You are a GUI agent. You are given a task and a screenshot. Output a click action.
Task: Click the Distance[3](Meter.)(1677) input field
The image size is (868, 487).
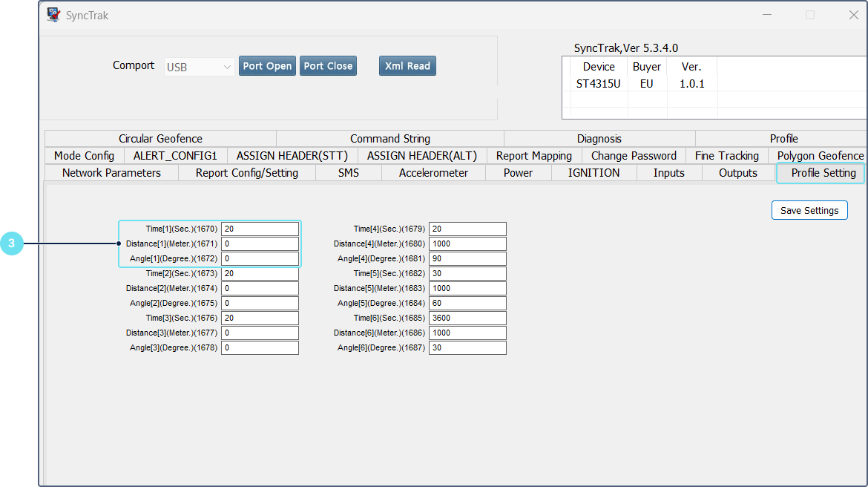[260, 333]
